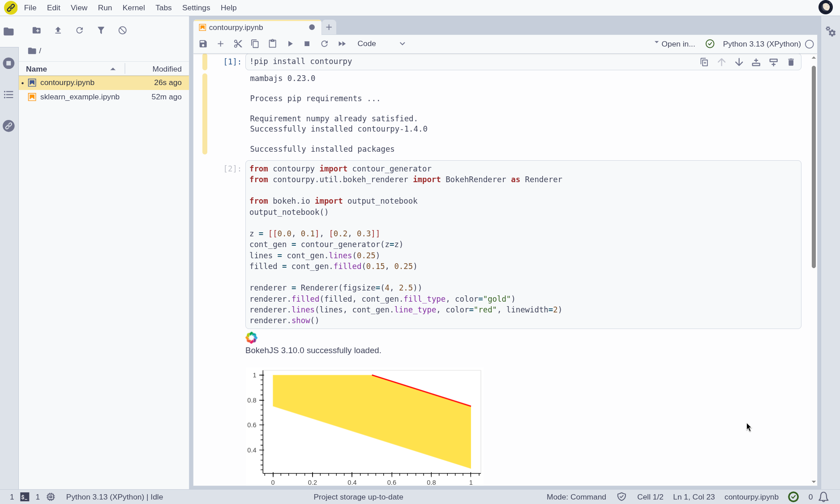Insert a new cell below with plus icon

220,44
